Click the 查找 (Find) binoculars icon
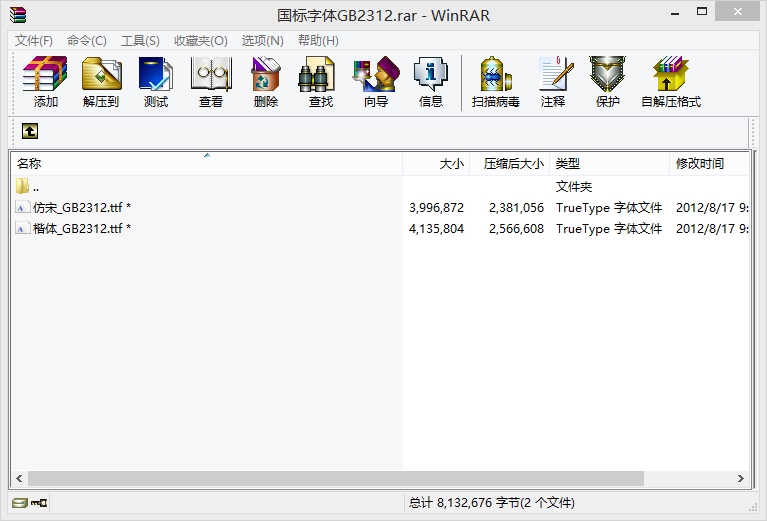 click(316, 74)
